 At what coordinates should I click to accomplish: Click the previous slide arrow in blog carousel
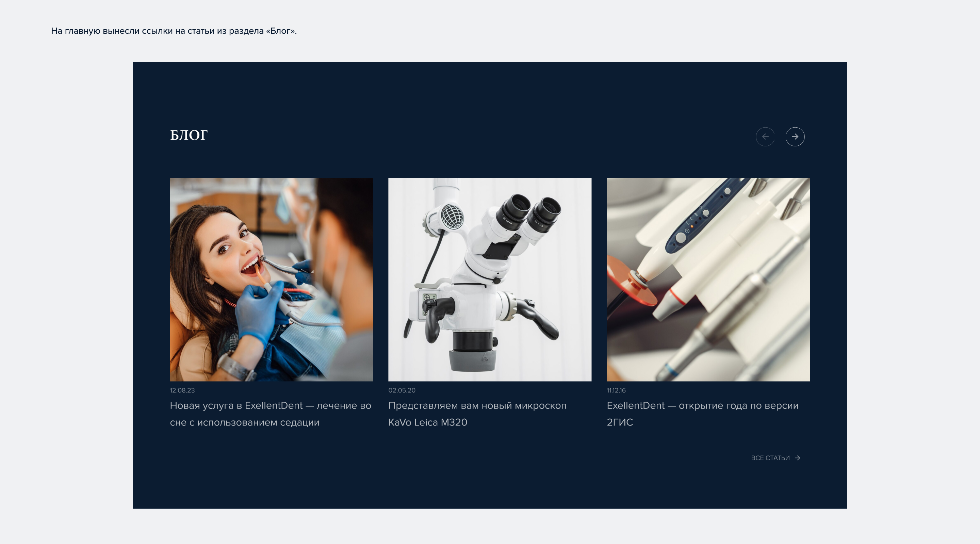[765, 137]
